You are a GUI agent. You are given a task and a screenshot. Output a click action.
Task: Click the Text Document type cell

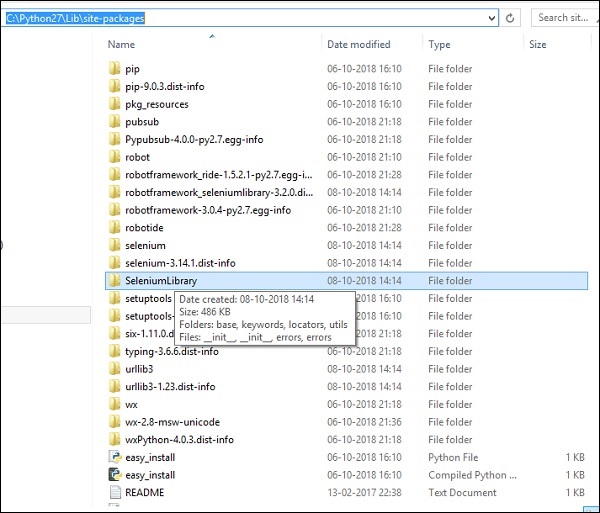coord(462,492)
